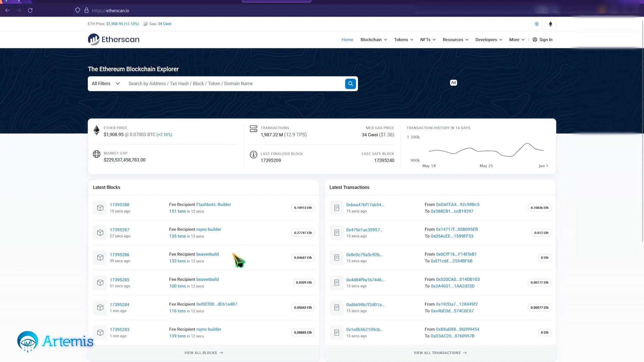Click the View All Transactions link
The image size is (644, 362).
[440, 353]
